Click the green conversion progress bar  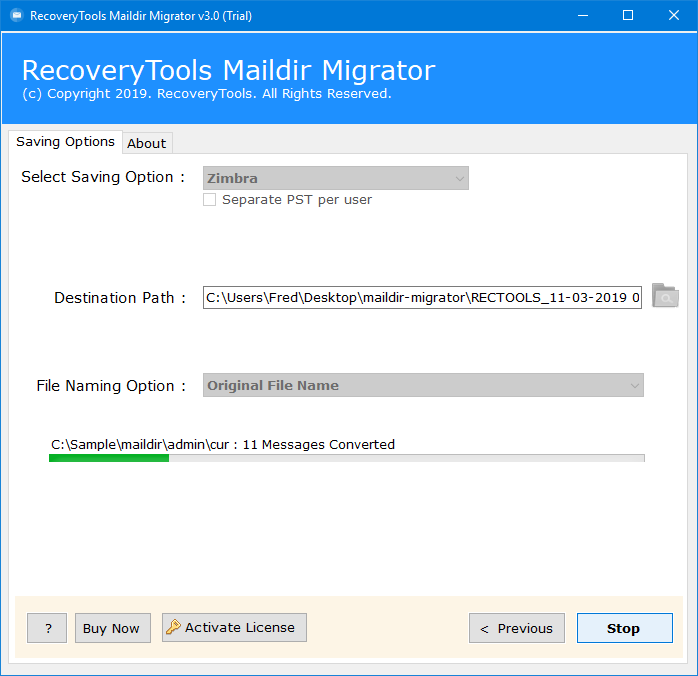tap(346, 458)
